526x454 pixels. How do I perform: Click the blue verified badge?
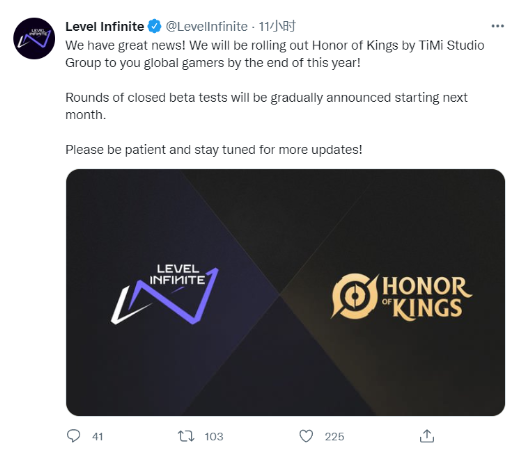154,27
